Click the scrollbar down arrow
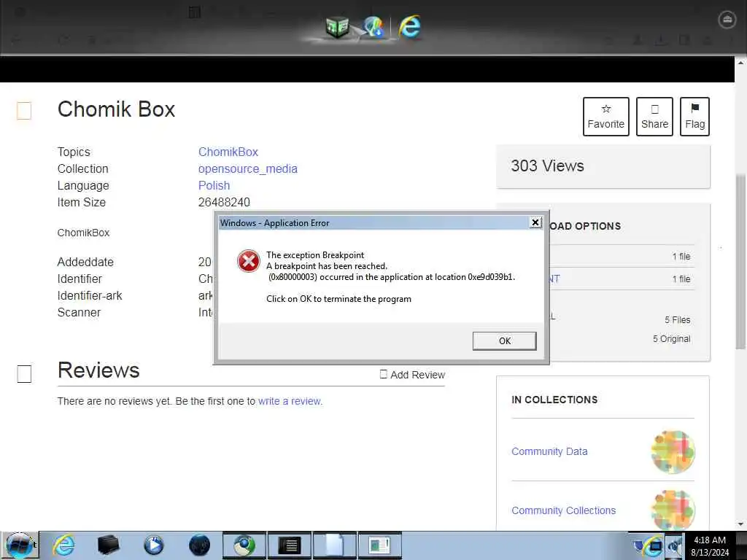 click(740, 525)
